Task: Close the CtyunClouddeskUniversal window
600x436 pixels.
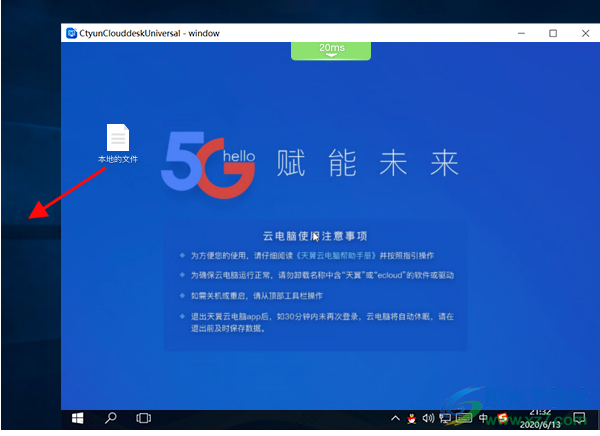Action: tap(585, 33)
